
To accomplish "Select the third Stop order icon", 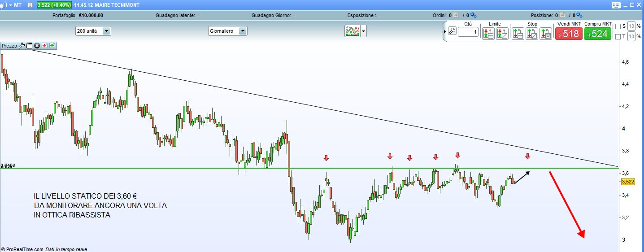I will (546, 34).
